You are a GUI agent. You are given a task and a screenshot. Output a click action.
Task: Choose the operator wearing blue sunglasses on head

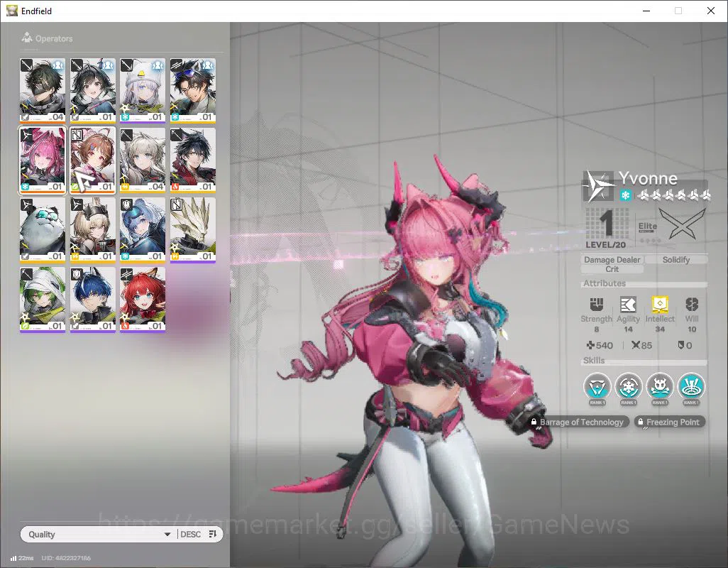click(193, 91)
